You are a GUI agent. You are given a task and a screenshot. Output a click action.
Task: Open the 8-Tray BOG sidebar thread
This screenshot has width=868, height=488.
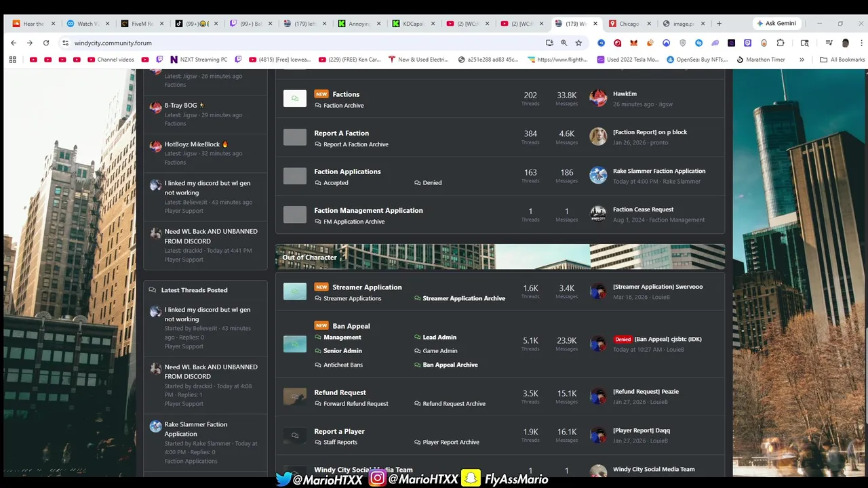[x=184, y=106]
